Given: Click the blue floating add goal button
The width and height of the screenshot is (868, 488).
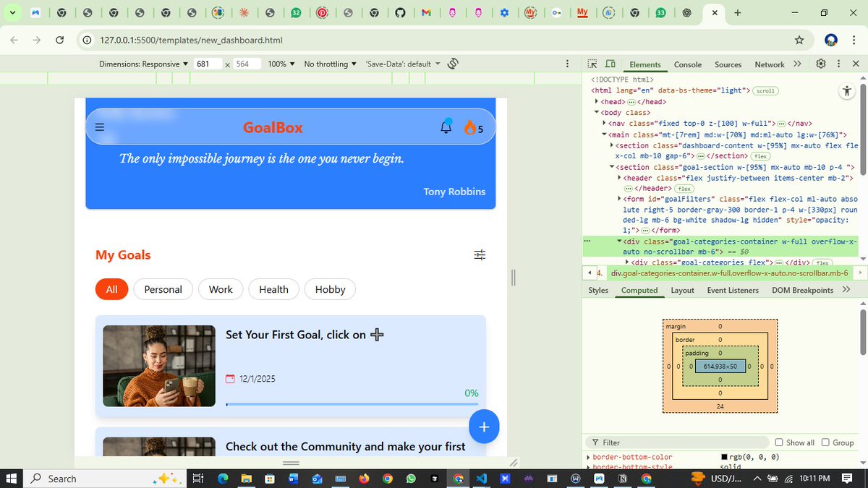Looking at the screenshot, I should [x=484, y=427].
